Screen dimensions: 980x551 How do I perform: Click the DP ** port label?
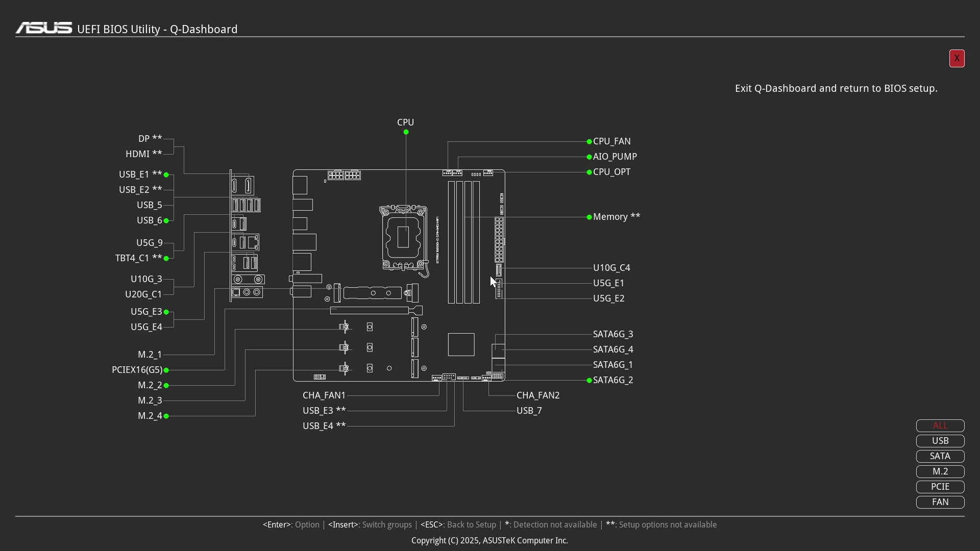[150, 139]
